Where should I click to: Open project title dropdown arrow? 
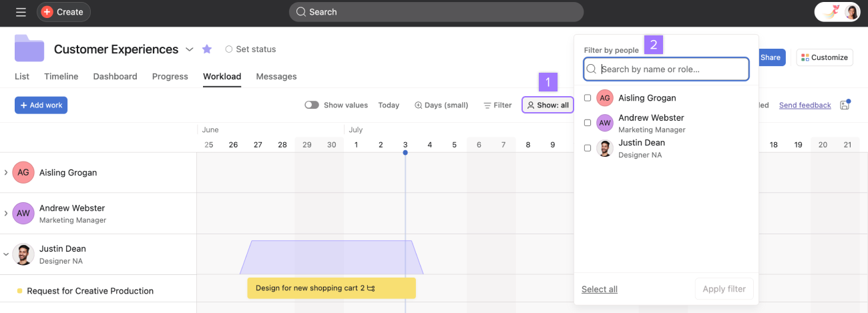[x=190, y=49]
